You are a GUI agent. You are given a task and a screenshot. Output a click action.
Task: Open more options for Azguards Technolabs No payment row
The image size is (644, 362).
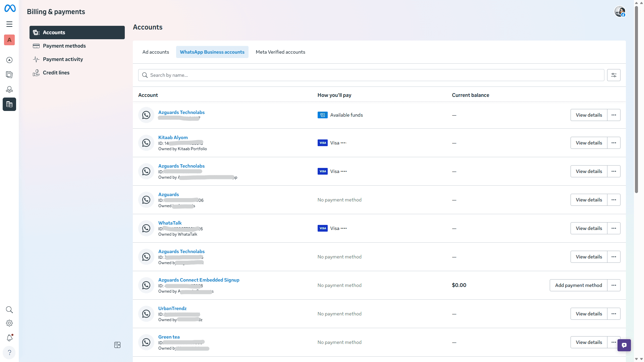point(614,257)
